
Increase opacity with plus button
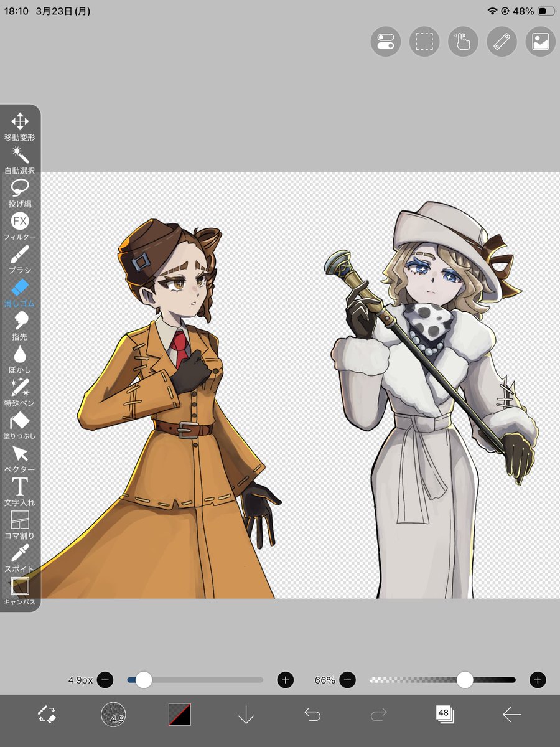coord(538,680)
